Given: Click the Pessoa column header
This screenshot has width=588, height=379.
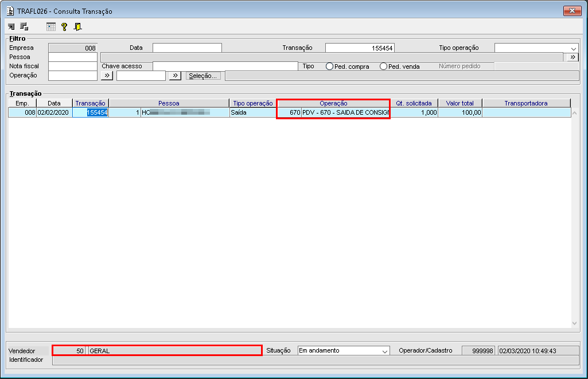Looking at the screenshot, I should (x=169, y=103).
